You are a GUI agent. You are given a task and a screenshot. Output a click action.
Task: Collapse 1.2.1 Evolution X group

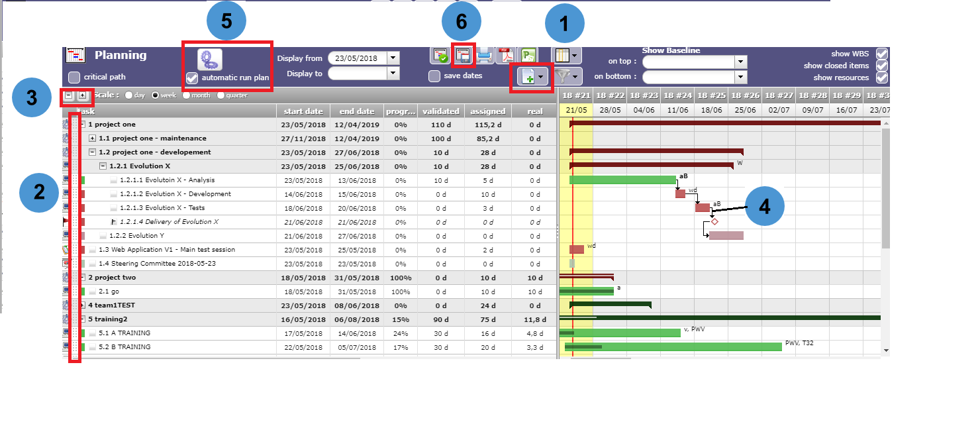click(103, 166)
